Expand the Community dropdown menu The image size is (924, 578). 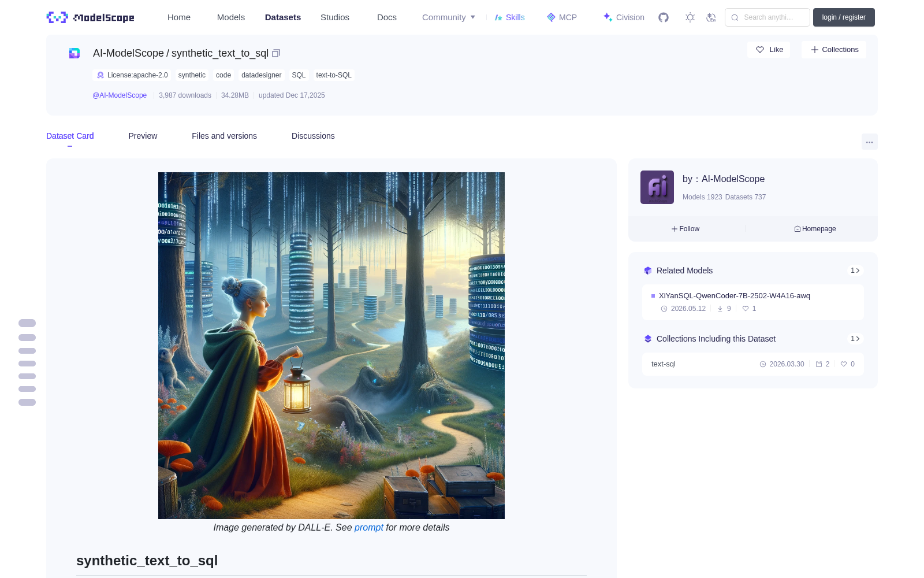(x=449, y=17)
